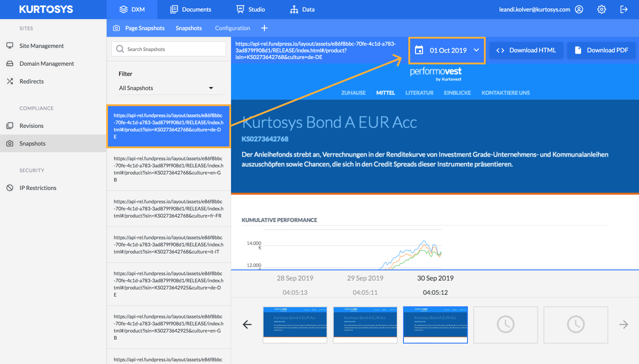Image resolution: width=639 pixels, height=364 pixels.
Task: Click EINBLICKE in the preview navigation
Action: click(x=457, y=93)
